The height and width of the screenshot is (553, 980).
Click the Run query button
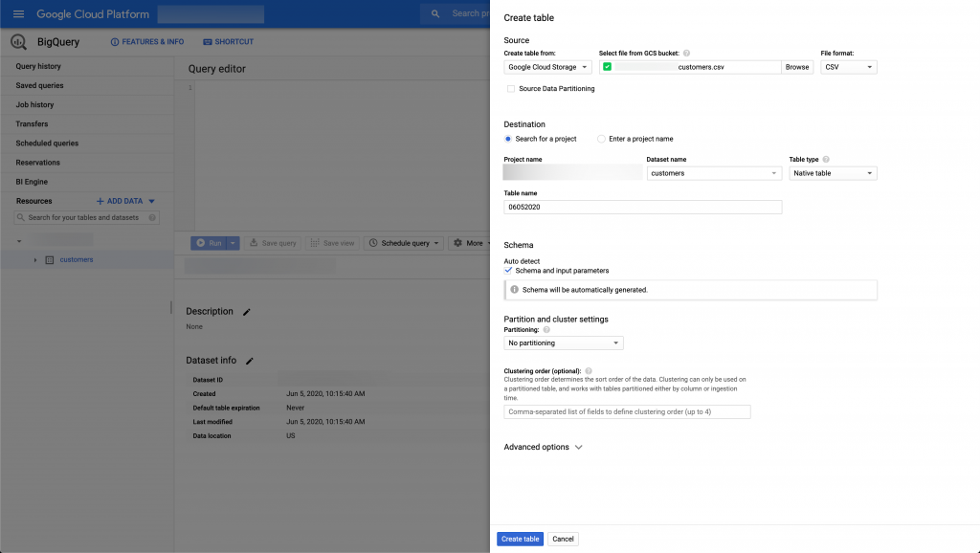click(209, 243)
